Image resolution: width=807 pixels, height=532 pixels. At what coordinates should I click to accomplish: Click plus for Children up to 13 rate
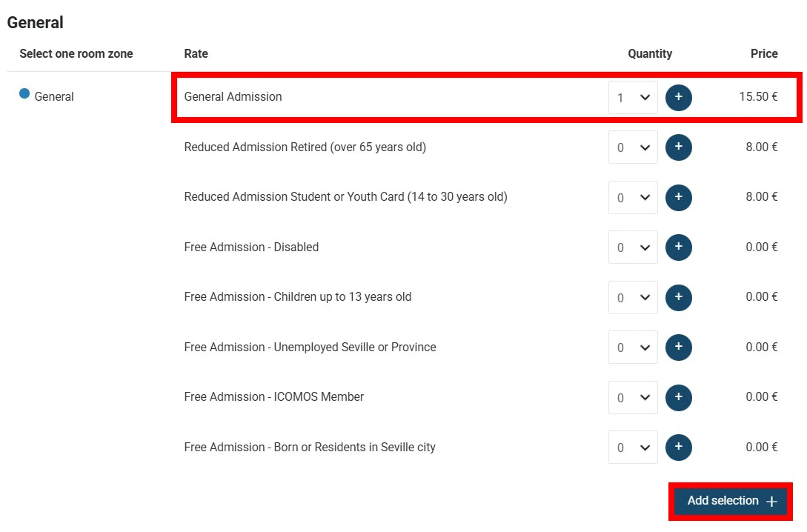coord(678,297)
